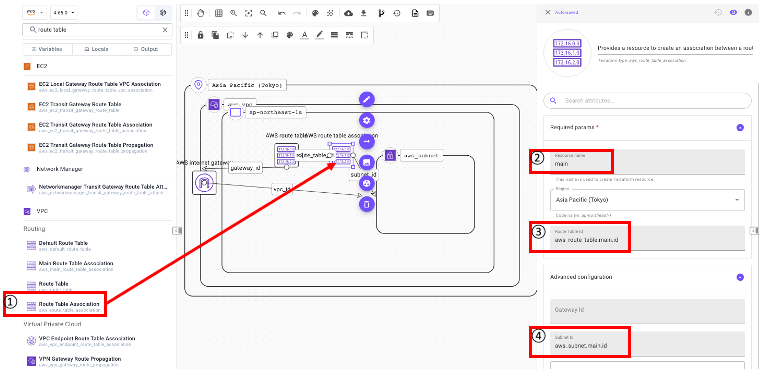Click the Search attributes field
Image resolution: width=760 pixels, height=376 pixels.
[x=647, y=101]
